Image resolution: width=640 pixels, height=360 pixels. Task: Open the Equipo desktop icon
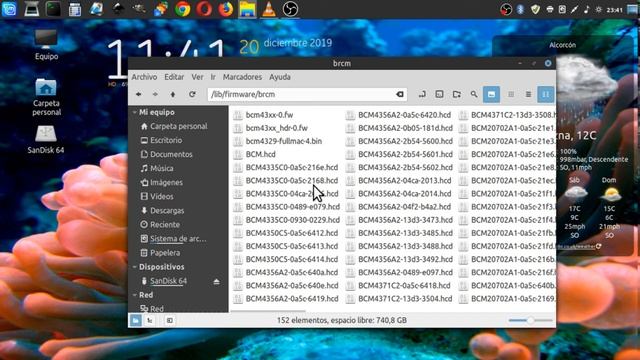tap(46, 44)
